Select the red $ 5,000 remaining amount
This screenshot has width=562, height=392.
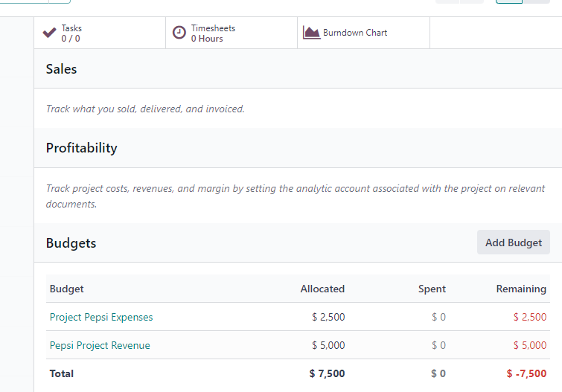click(530, 345)
